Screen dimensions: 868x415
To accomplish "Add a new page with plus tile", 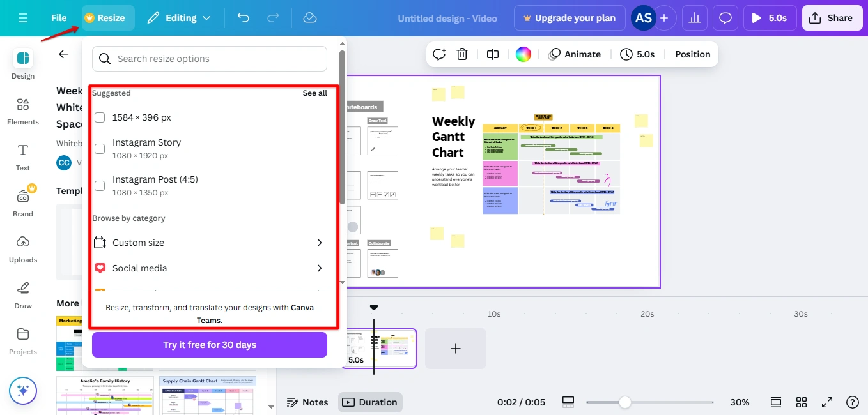I will (456, 349).
